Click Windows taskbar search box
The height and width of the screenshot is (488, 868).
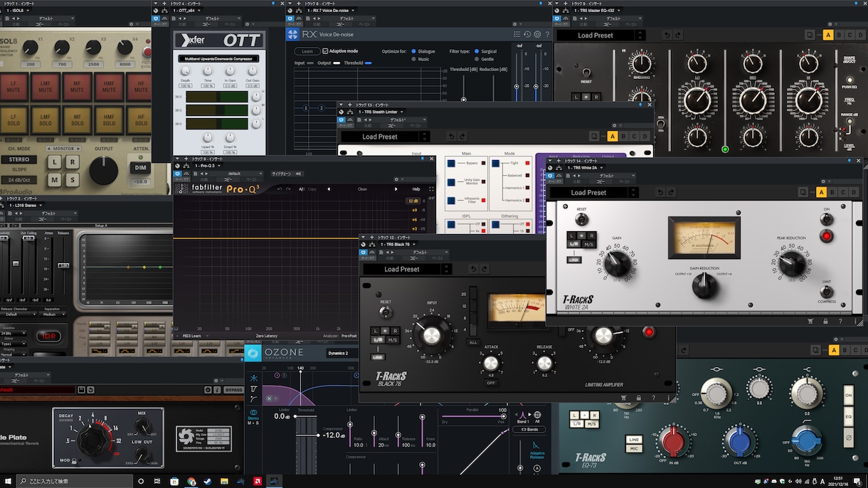(x=73, y=482)
